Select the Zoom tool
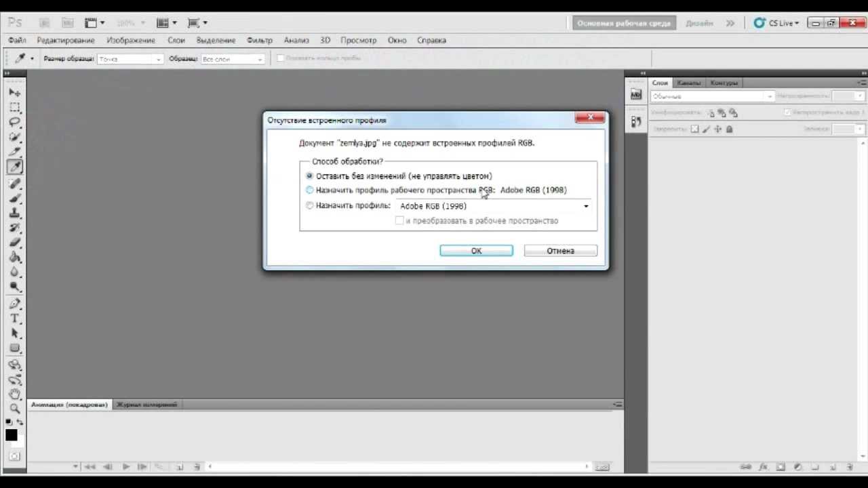This screenshot has height=488, width=868. 14,409
